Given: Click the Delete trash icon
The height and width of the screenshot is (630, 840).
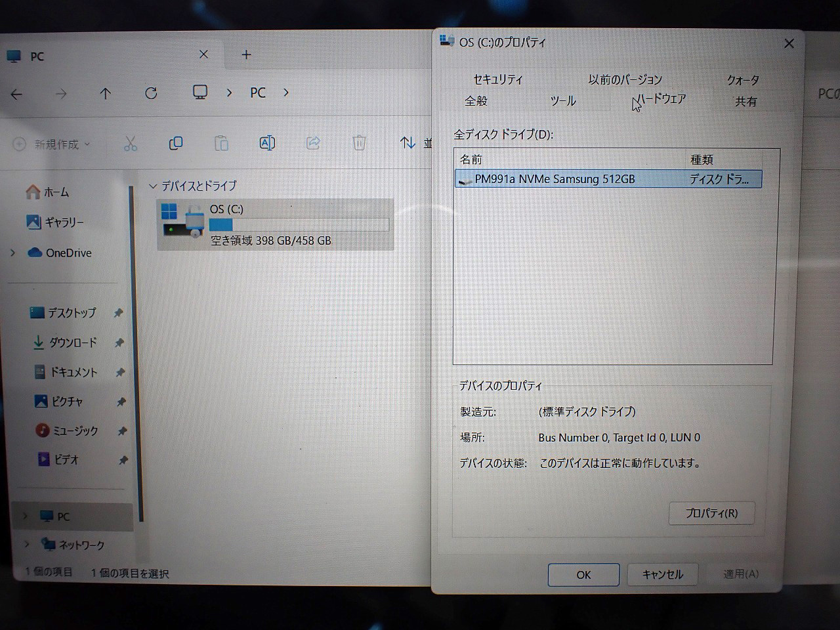Looking at the screenshot, I should pyautogui.click(x=359, y=142).
